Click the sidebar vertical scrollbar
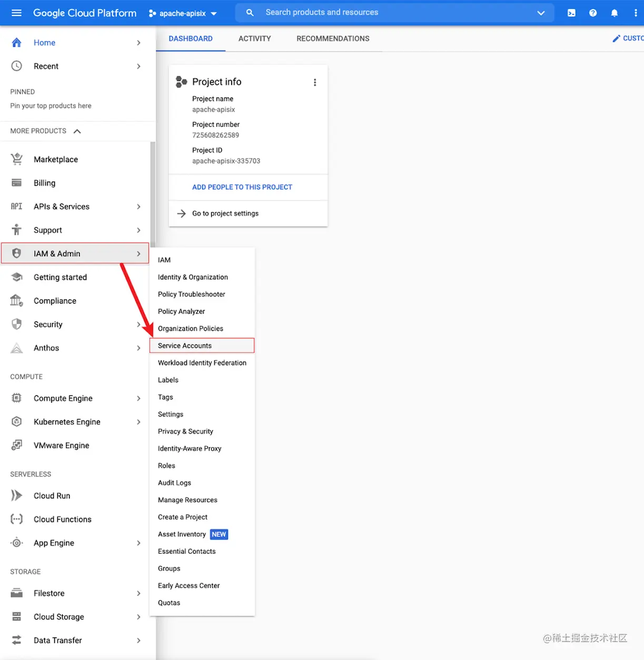This screenshot has width=644, height=660. pos(153,195)
